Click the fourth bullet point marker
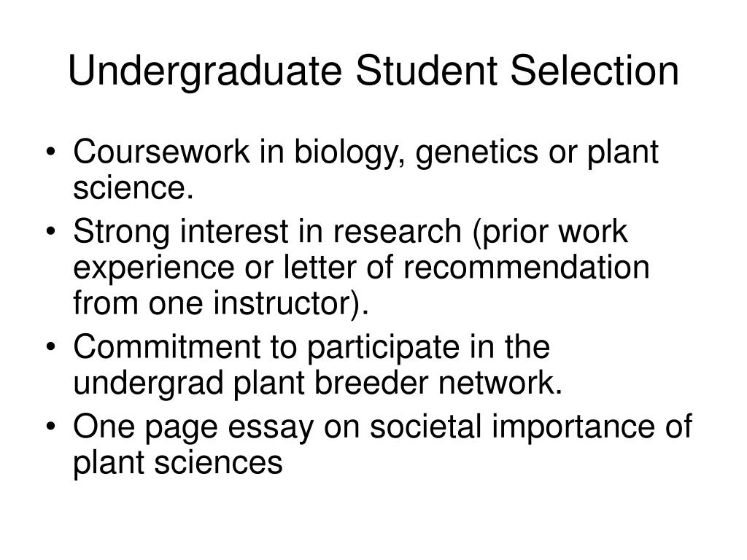 (x=52, y=427)
